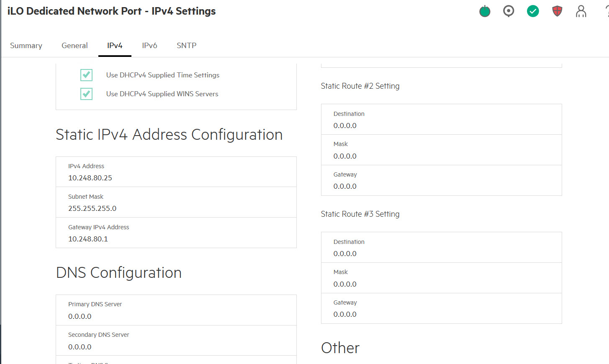This screenshot has height=364, width=609.
Task: Go to the SNTP tab
Action: tap(186, 46)
